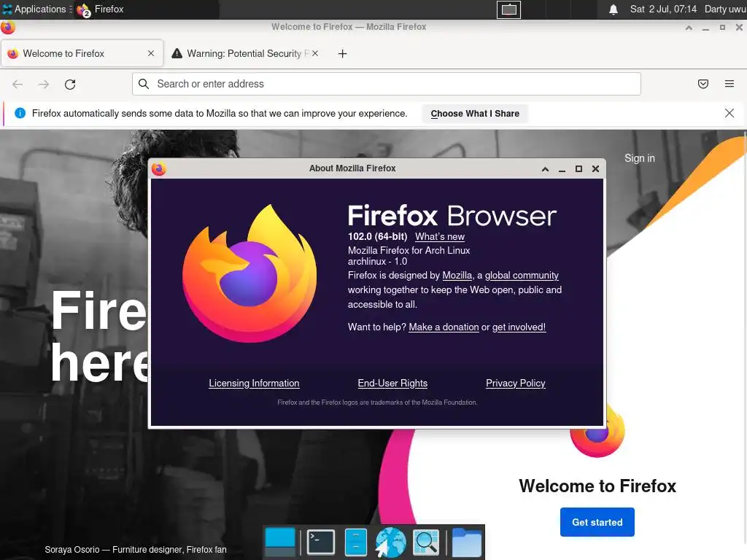Screen dimensions: 747x560
Task: Launch the terminal from the dock
Action: point(321,542)
